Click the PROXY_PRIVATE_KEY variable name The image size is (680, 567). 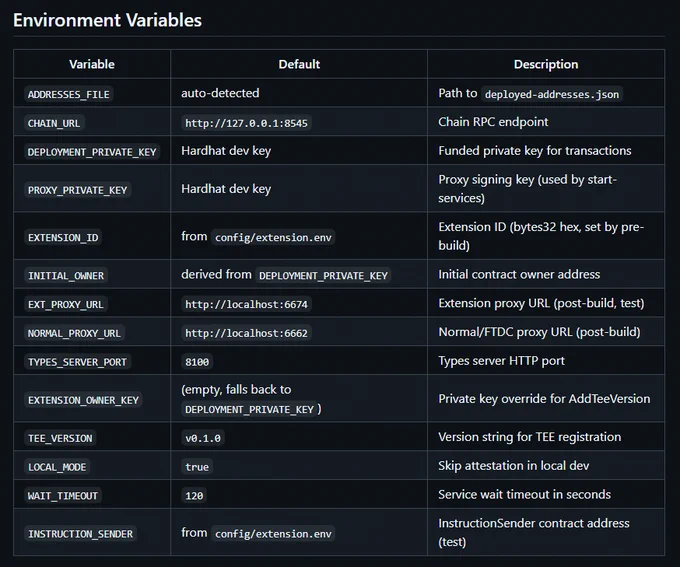78,190
